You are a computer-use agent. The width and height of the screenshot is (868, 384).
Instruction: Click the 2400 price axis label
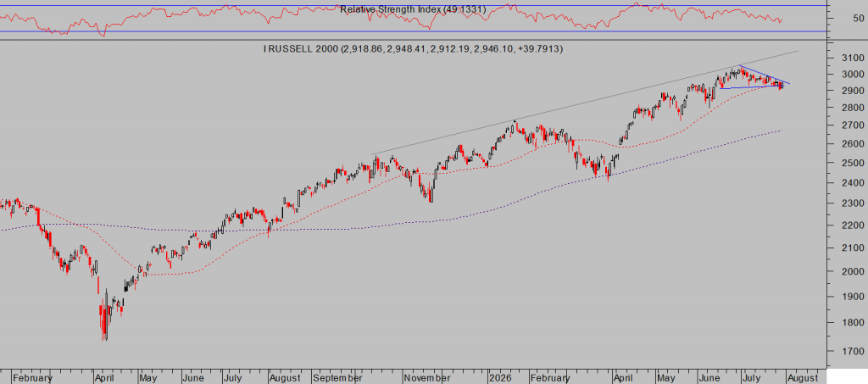[853, 183]
